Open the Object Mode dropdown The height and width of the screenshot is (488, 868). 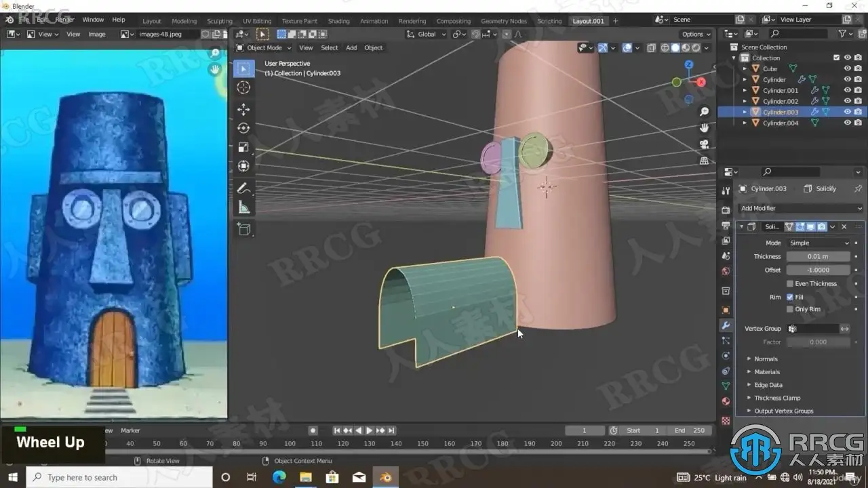click(264, 47)
